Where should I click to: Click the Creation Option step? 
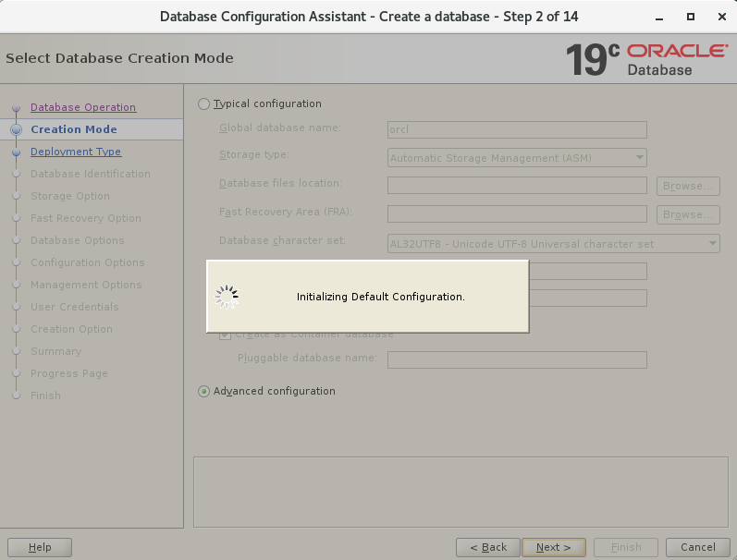(x=71, y=329)
